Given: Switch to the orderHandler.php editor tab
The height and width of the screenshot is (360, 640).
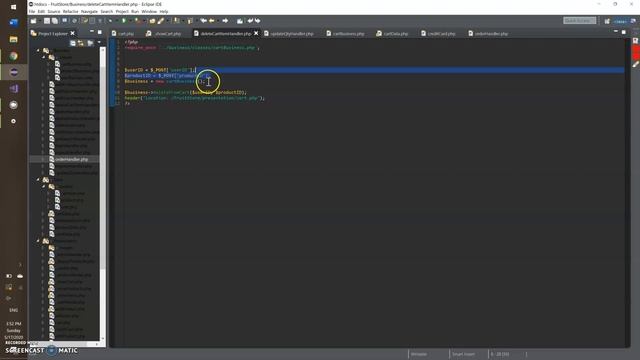Looking at the screenshot, I should click(x=489, y=33).
